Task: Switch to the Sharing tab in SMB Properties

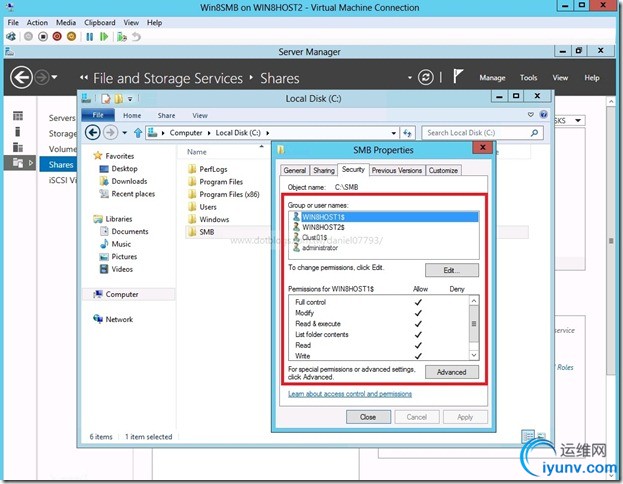Action: tap(324, 170)
